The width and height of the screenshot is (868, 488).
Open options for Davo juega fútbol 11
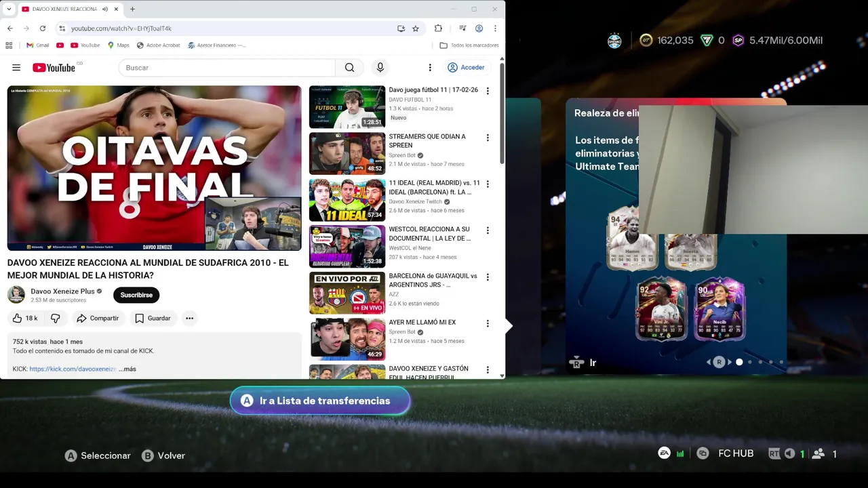[487, 91]
